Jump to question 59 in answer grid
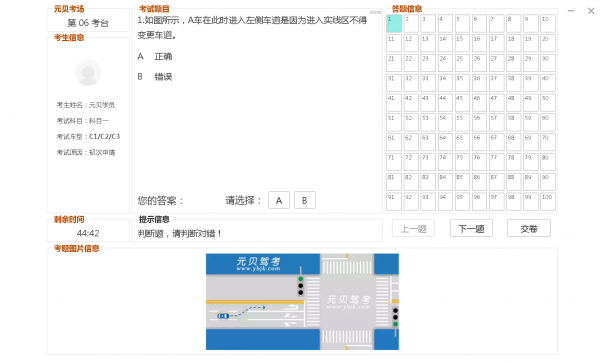Viewport: 600px width, 363px height. [x=530, y=122]
